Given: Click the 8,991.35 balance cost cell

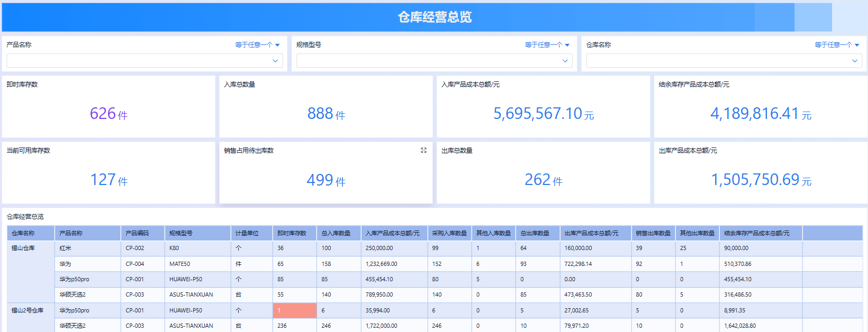Looking at the screenshot, I should tap(761, 310).
